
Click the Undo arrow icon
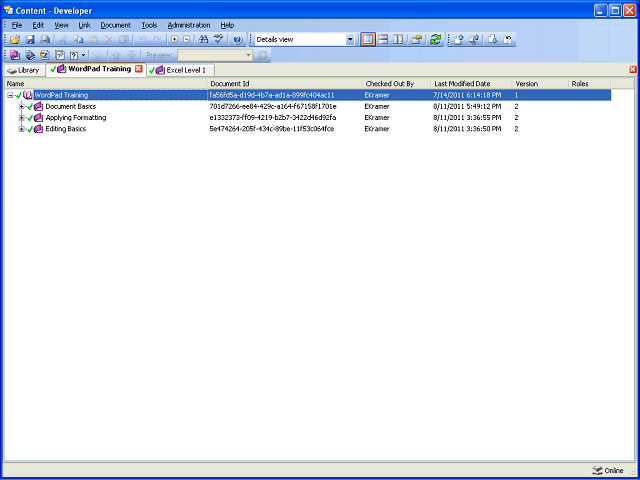[x=142, y=40]
